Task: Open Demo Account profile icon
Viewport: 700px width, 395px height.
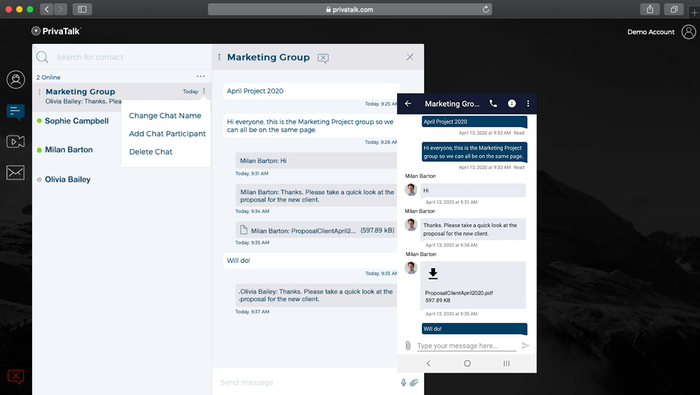Action: tap(688, 32)
